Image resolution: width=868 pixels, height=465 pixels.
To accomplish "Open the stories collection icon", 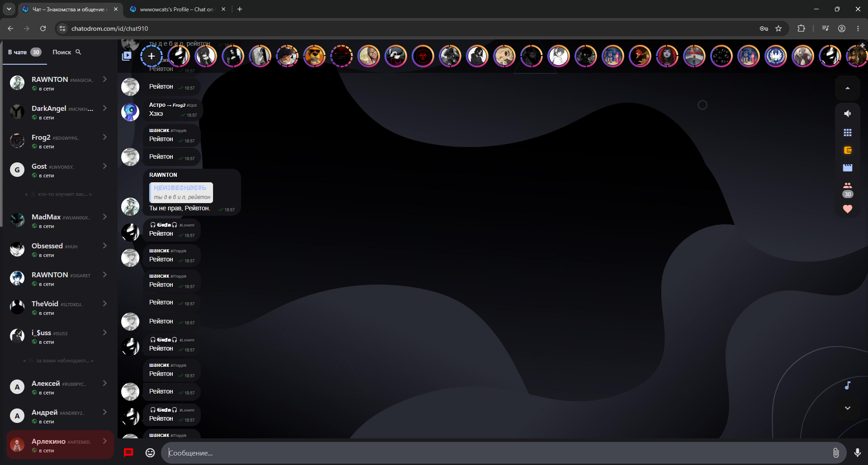I will click(127, 56).
